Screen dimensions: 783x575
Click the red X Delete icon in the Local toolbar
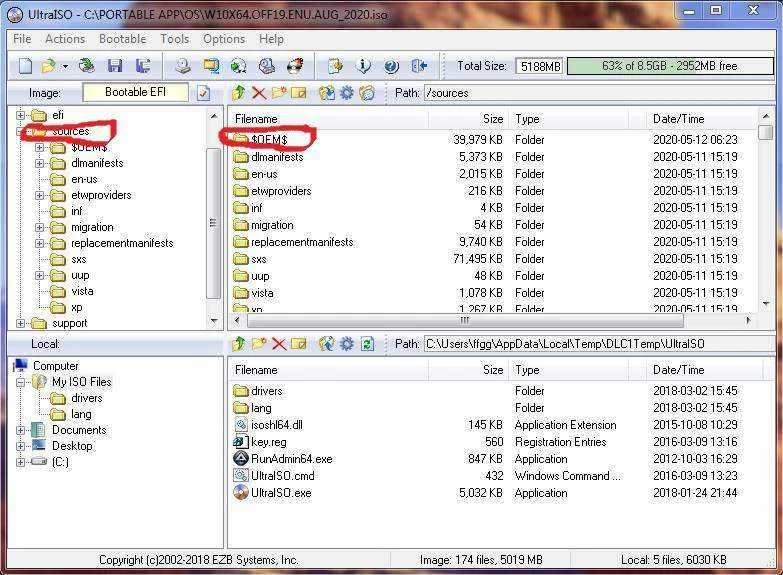(x=279, y=344)
